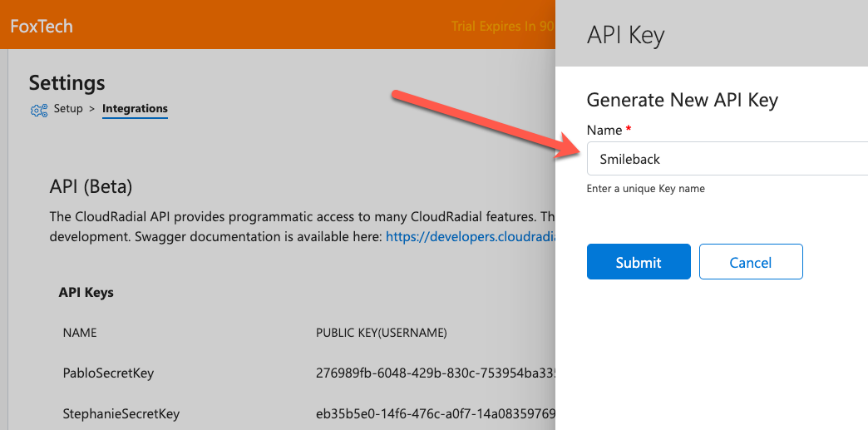Select the PabloSecretKey row name
The height and width of the screenshot is (430, 868).
(x=108, y=373)
